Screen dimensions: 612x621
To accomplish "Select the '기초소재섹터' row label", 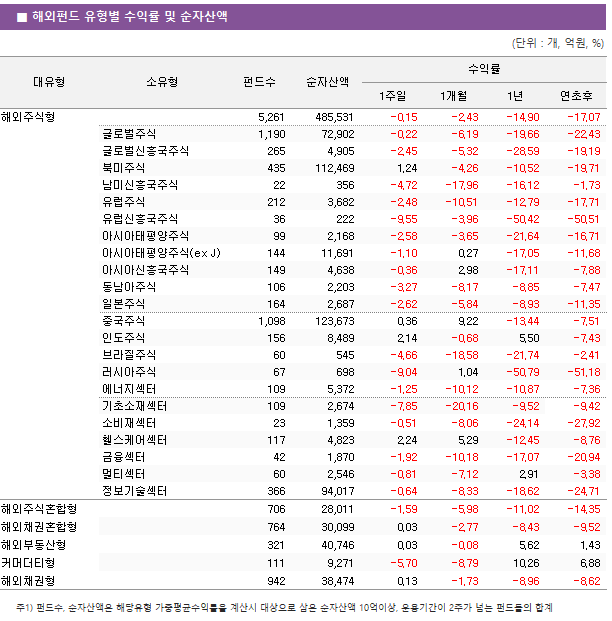I will pyautogui.click(x=135, y=406).
